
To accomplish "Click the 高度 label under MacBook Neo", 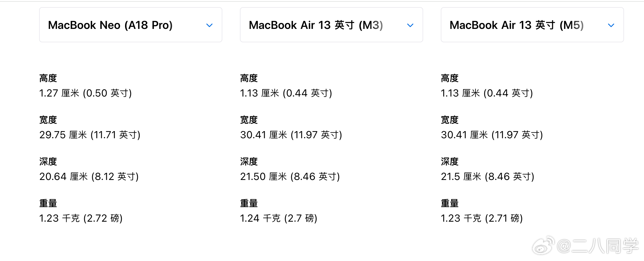I will tap(48, 78).
